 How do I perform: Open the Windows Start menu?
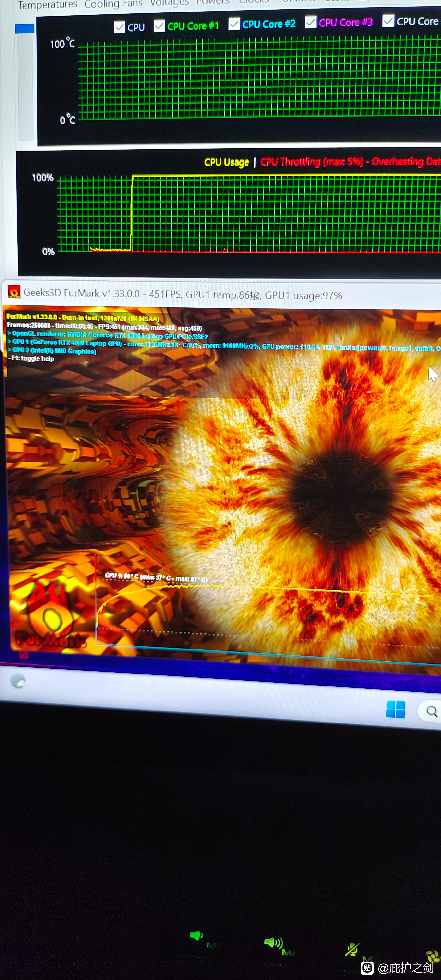[x=395, y=709]
